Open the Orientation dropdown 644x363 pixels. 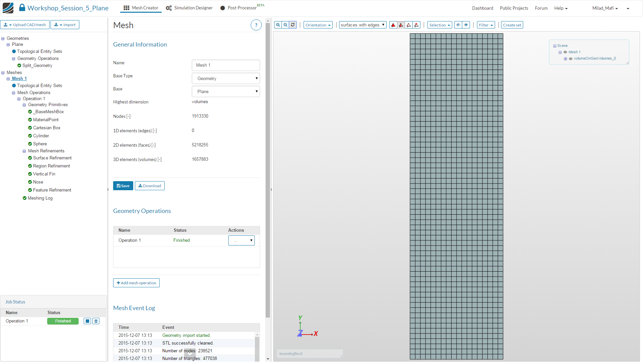click(318, 25)
